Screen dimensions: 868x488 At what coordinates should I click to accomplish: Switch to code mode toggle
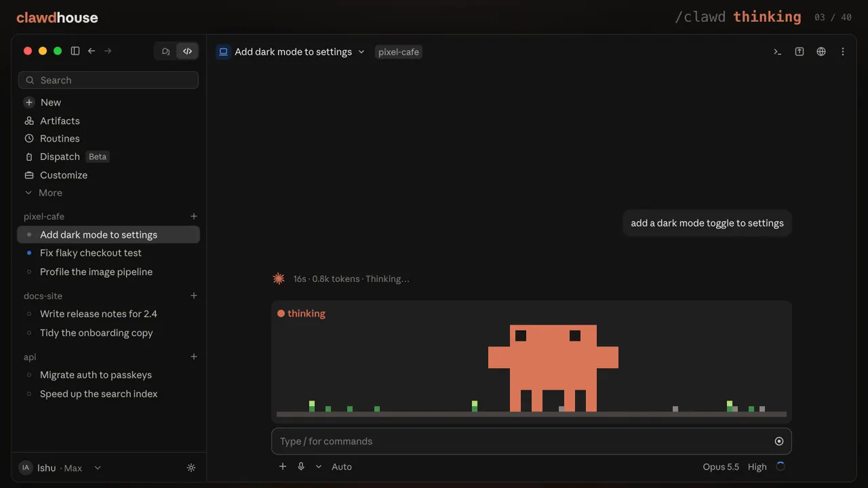pos(188,51)
